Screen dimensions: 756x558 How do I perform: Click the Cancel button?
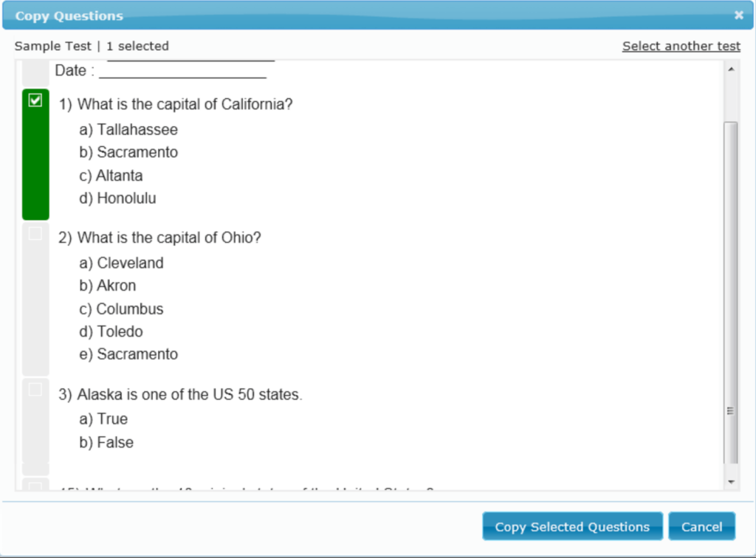coord(701,526)
